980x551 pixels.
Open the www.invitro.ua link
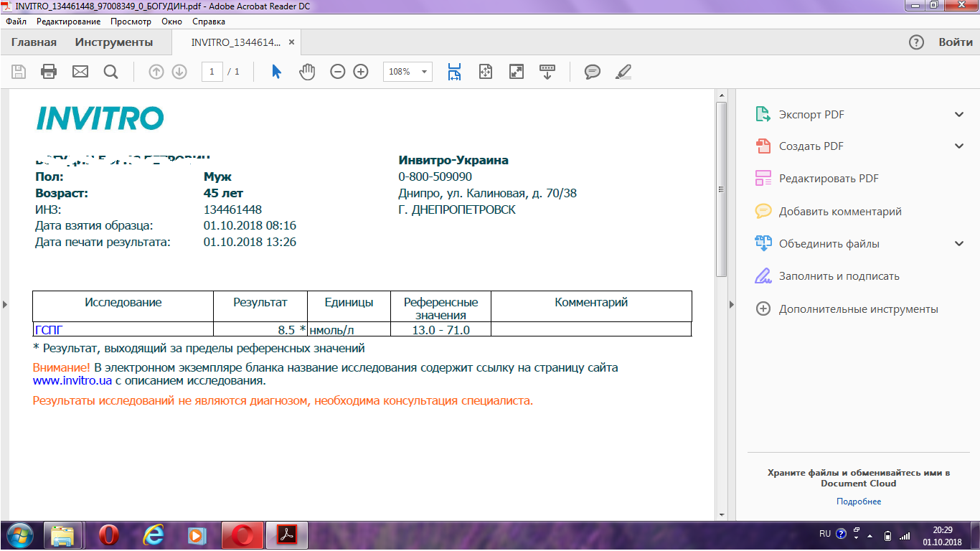click(x=72, y=381)
